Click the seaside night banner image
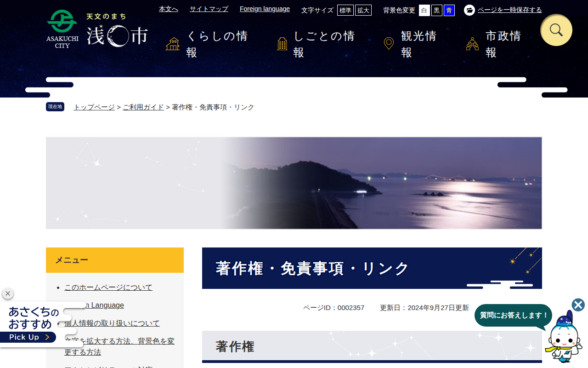Screen dimensions: 588x368 (294, 183)
